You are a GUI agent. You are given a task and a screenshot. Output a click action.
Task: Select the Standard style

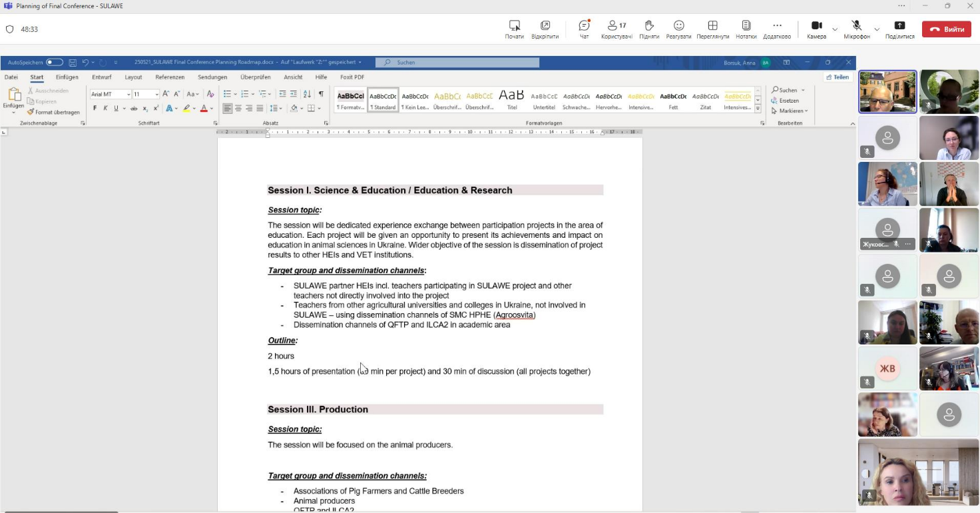[383, 100]
